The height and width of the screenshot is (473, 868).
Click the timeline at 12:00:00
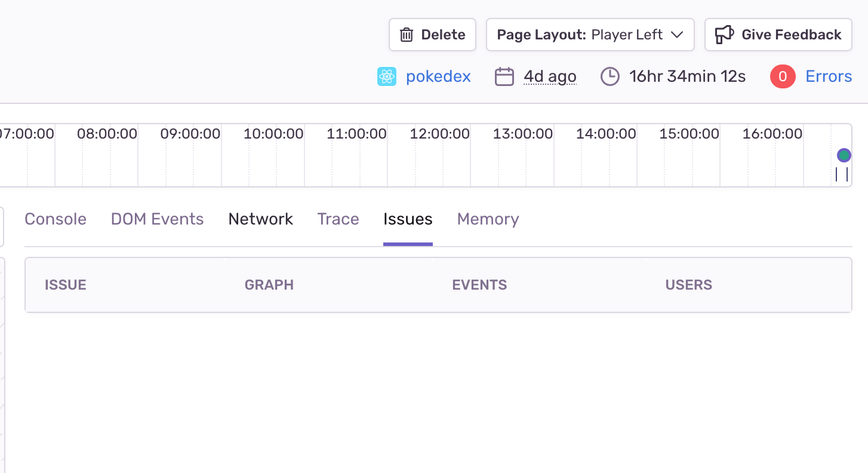(x=439, y=134)
